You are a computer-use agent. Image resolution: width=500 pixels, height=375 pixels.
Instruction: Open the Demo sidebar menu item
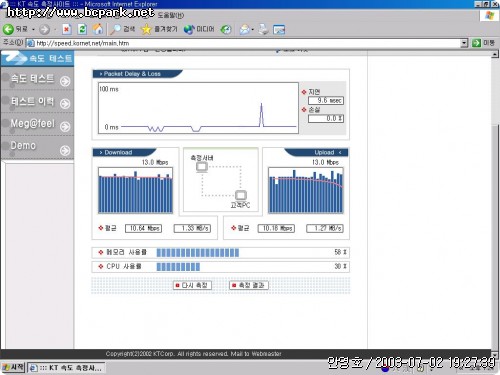37,147
